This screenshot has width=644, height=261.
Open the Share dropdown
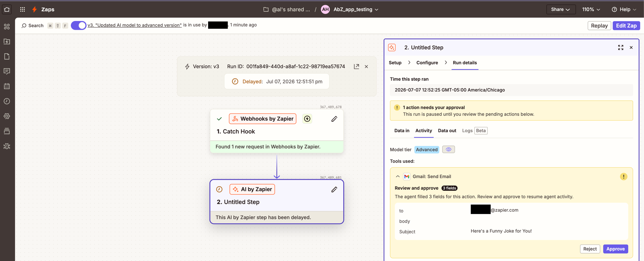561,9
